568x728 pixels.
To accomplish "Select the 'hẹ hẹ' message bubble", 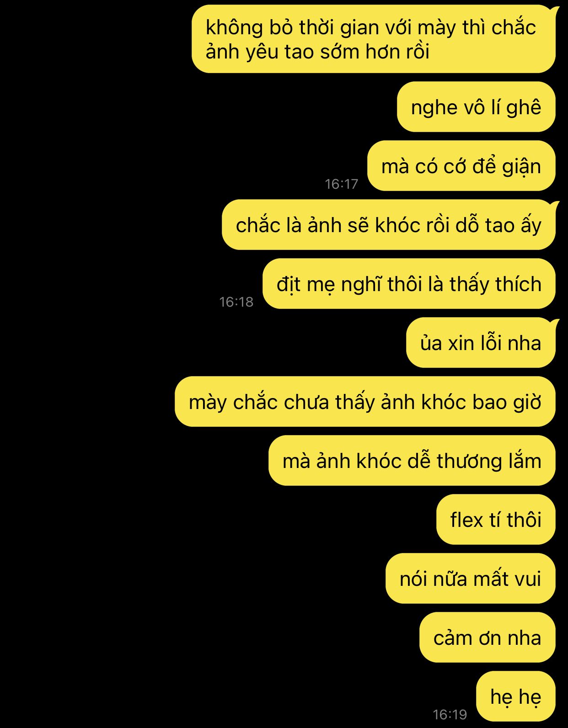I will tap(516, 696).
